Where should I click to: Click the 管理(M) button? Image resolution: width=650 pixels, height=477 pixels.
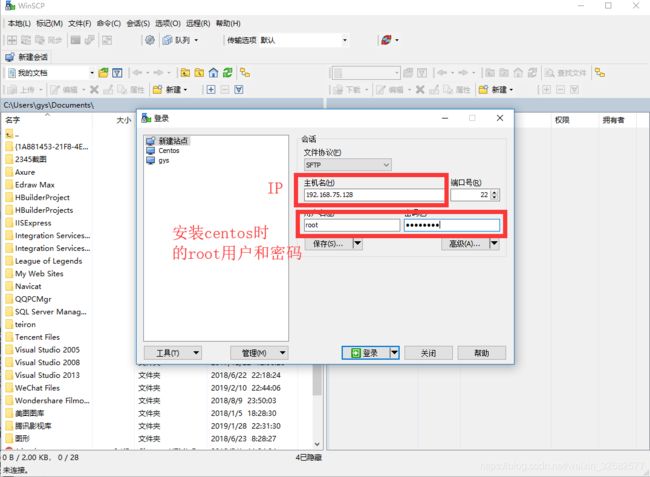click(x=259, y=353)
